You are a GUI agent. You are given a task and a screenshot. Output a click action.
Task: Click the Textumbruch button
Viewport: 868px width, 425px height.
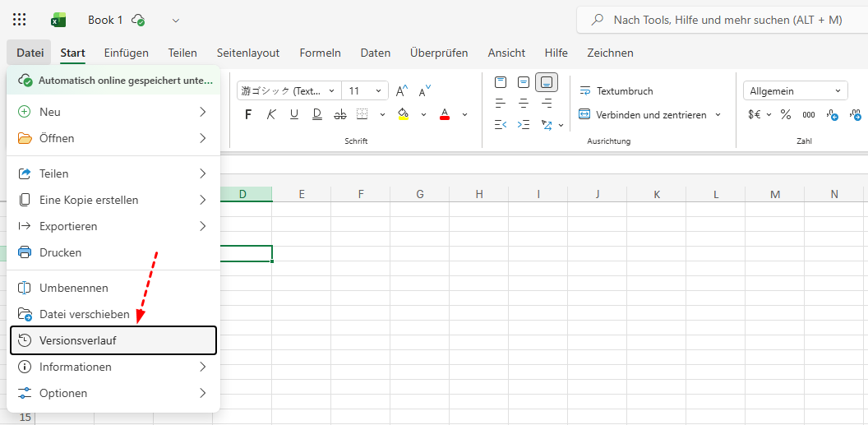(616, 91)
